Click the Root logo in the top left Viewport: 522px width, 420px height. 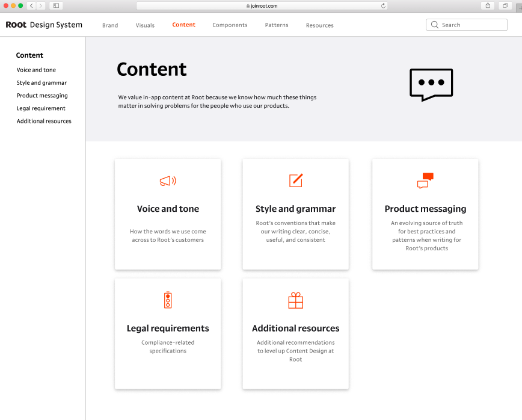coord(15,25)
